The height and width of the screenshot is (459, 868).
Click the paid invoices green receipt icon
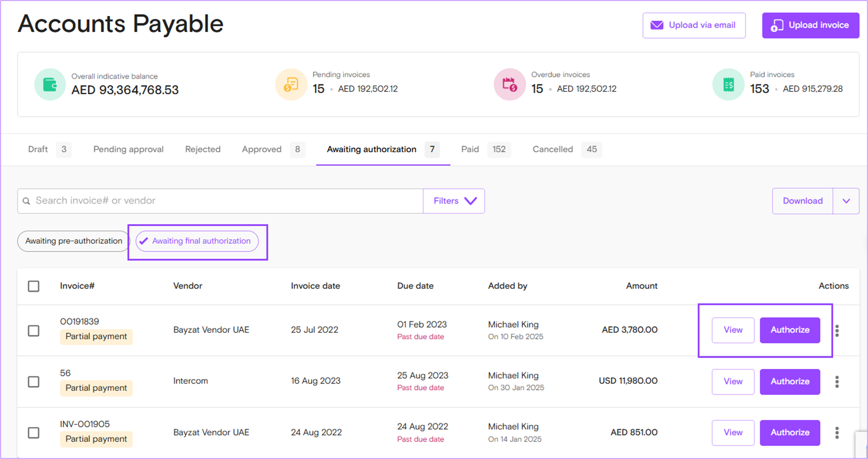coord(729,85)
